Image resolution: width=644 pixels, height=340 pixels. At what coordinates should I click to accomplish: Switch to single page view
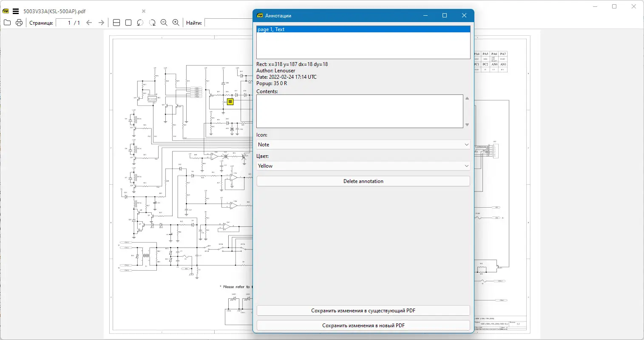point(128,23)
